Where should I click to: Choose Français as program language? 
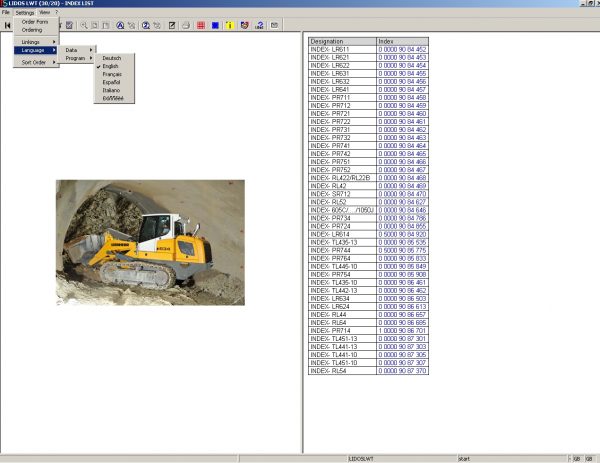point(112,74)
